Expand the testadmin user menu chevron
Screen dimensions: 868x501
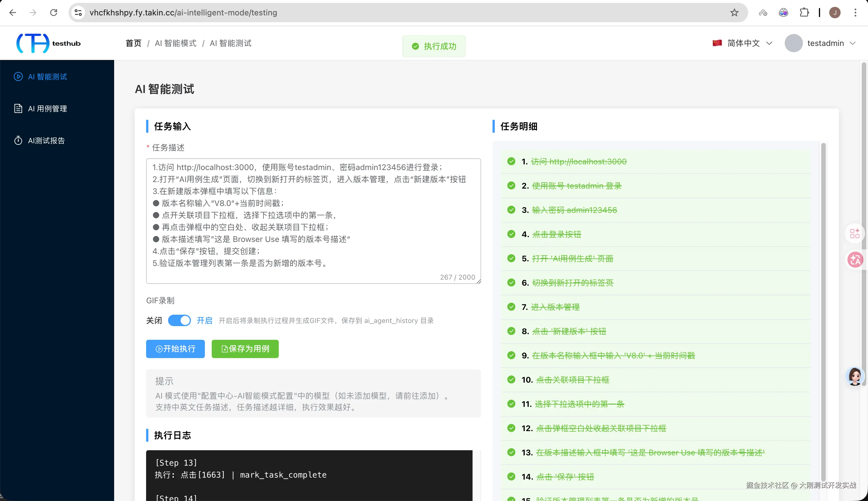(853, 43)
